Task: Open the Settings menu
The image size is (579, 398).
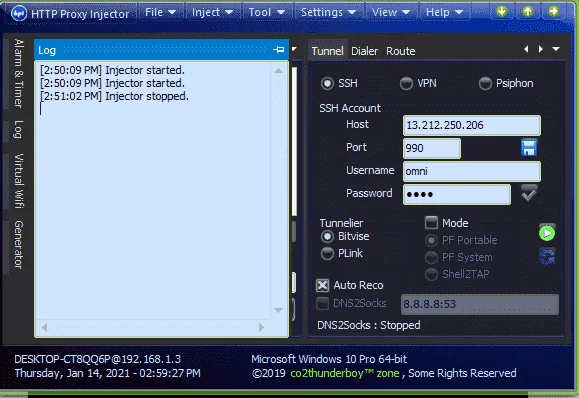Action: 328,12
